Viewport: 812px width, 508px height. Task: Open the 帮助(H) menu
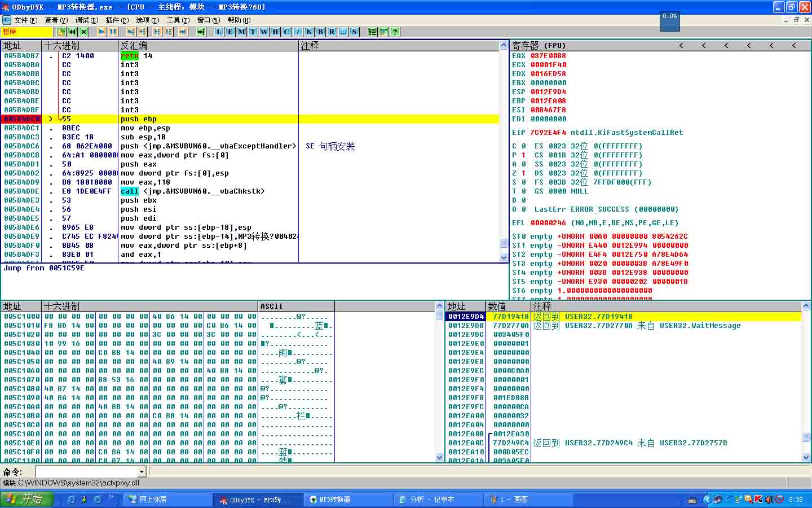coord(239,20)
